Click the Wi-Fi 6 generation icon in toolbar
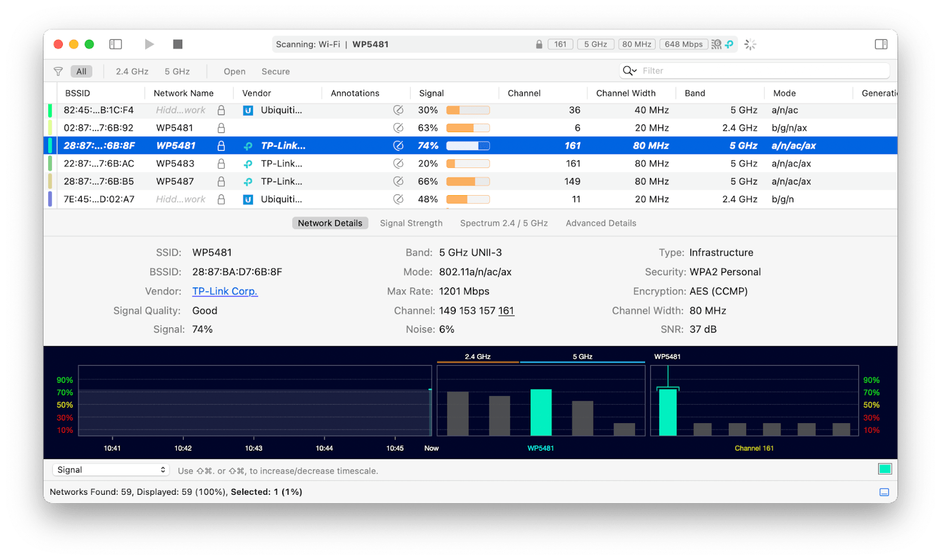The height and width of the screenshot is (560, 941). point(716,44)
